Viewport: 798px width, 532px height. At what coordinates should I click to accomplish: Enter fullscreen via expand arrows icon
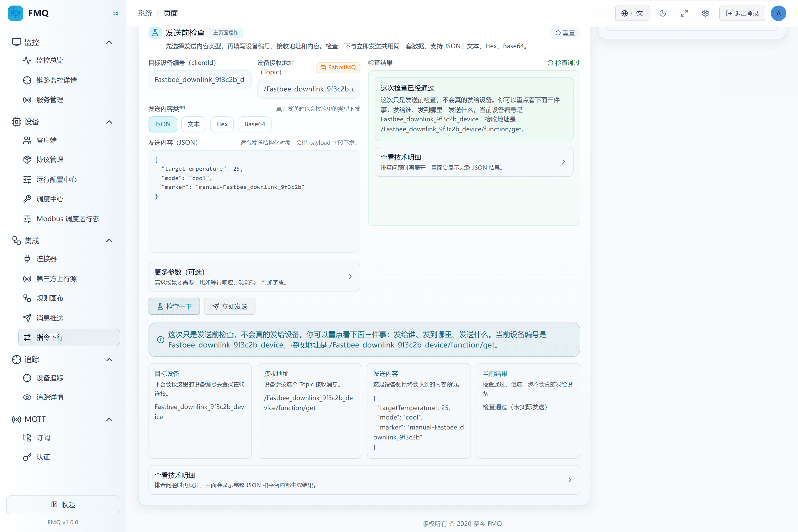pyautogui.click(x=684, y=13)
